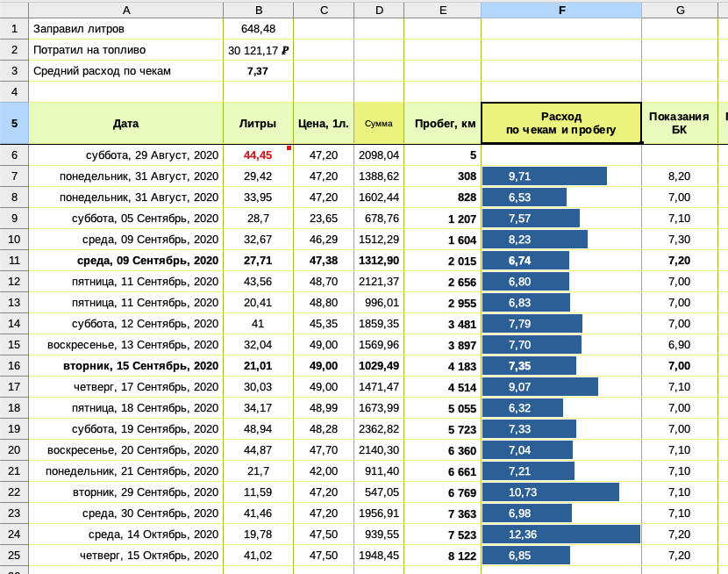Click mileage cell showing 8 122
This screenshot has width=728, height=574.
point(442,556)
